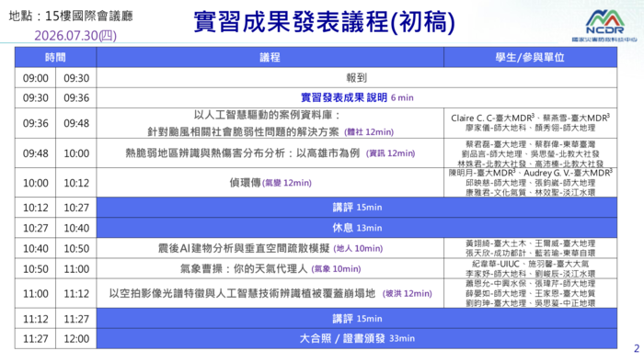Click the name 張天欣-成功都計
Viewport: 644px width, 362px height.
(496, 253)
